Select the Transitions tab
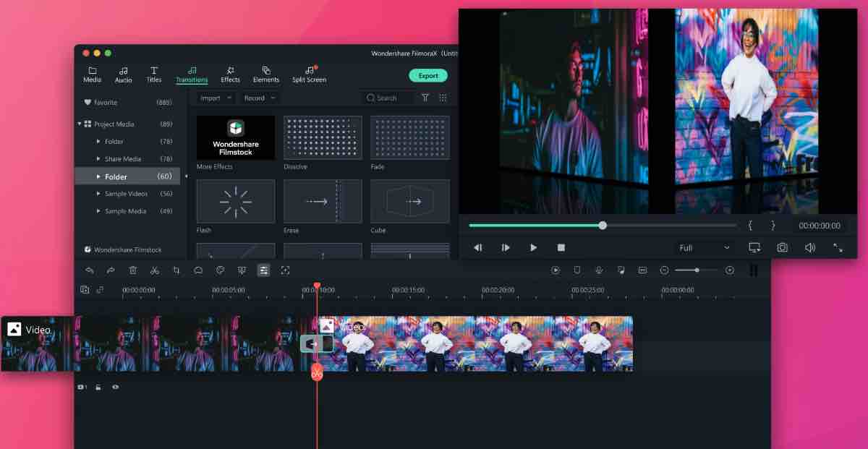The image size is (868, 449). point(192,74)
